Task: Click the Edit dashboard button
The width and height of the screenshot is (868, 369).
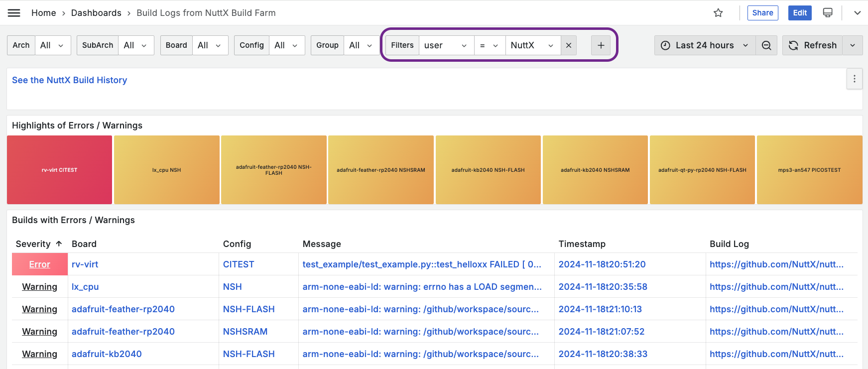Action: tap(800, 13)
